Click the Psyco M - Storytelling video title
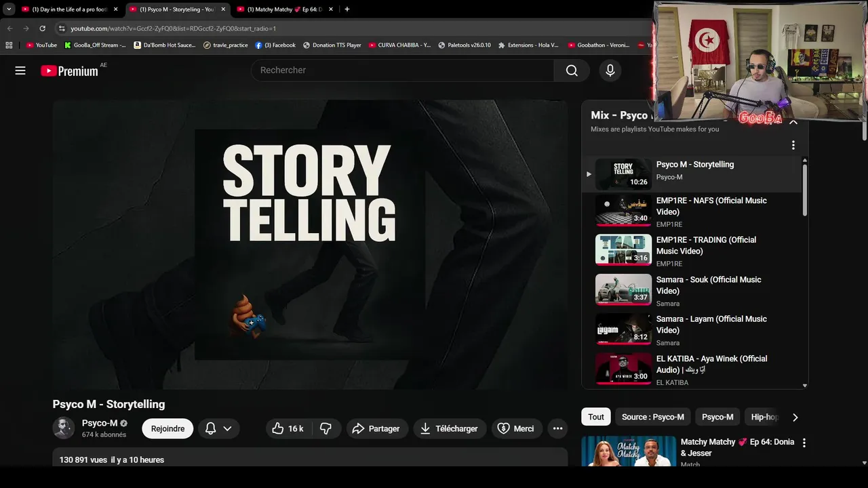Viewport: 868px width, 488px height. (108, 404)
